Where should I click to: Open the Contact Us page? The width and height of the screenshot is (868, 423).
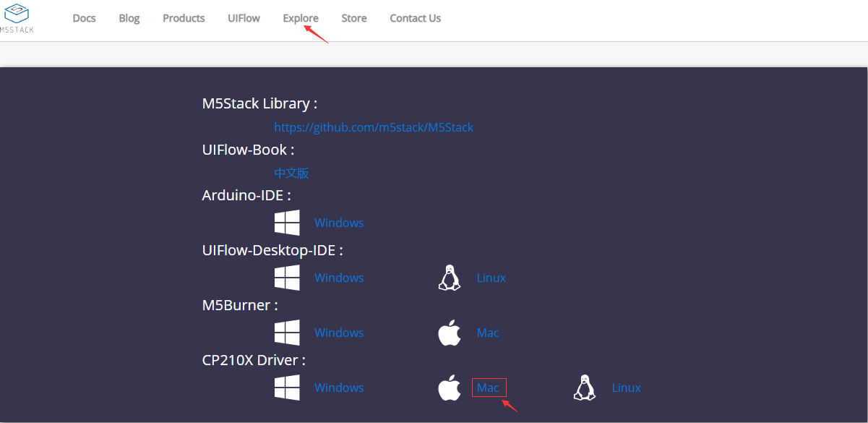(416, 18)
